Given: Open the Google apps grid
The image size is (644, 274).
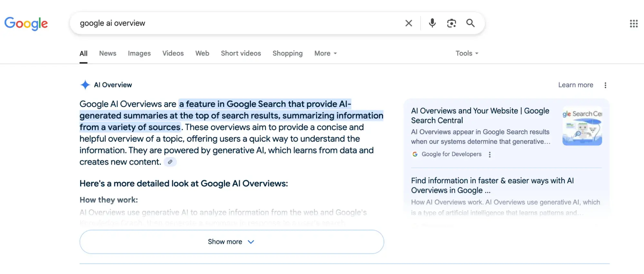Looking at the screenshot, I should coord(633,24).
